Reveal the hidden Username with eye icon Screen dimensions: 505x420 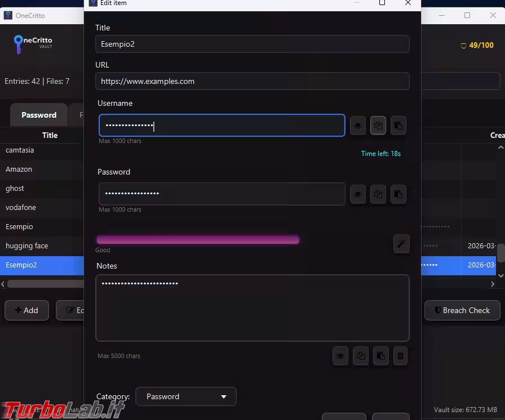pyautogui.click(x=358, y=126)
